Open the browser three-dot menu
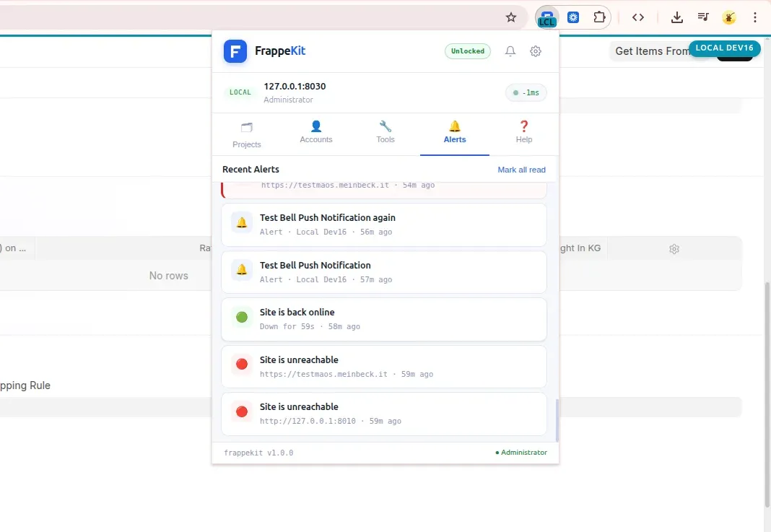 (x=755, y=18)
